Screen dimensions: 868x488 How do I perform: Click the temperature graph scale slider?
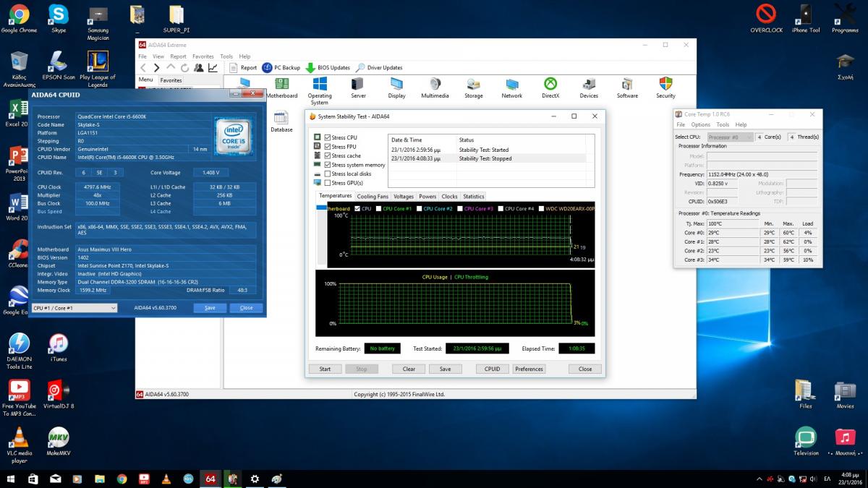pos(322,209)
